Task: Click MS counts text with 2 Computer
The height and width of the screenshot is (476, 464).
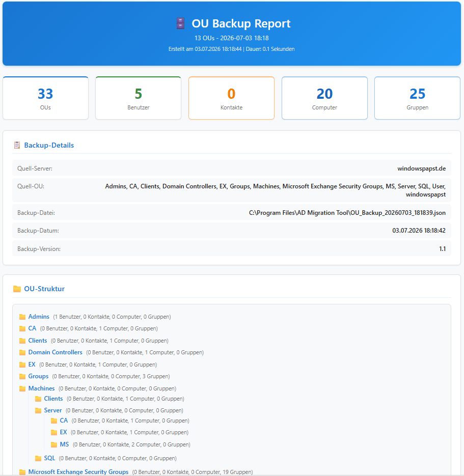Action: point(131,445)
